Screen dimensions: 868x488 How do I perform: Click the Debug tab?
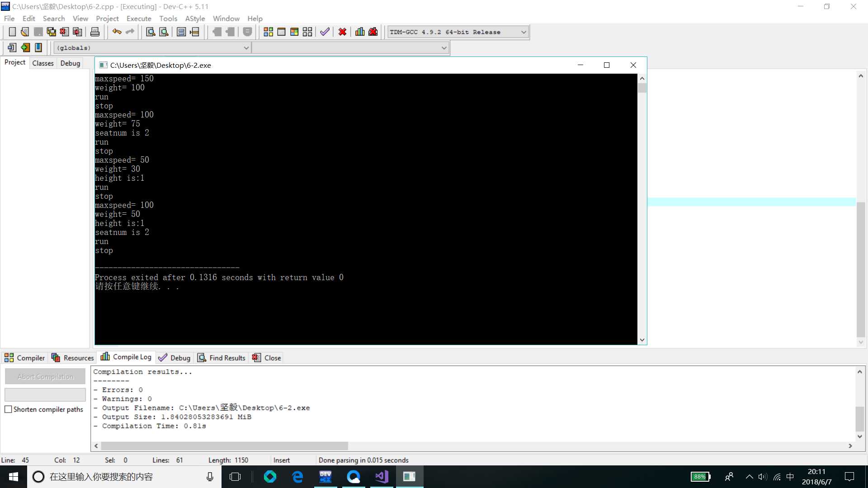(71, 63)
